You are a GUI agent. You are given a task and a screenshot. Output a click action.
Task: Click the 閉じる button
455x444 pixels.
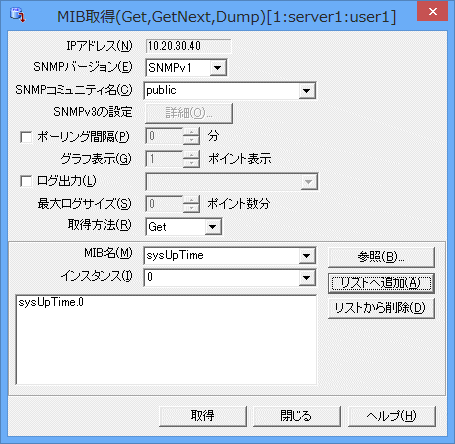click(x=297, y=416)
